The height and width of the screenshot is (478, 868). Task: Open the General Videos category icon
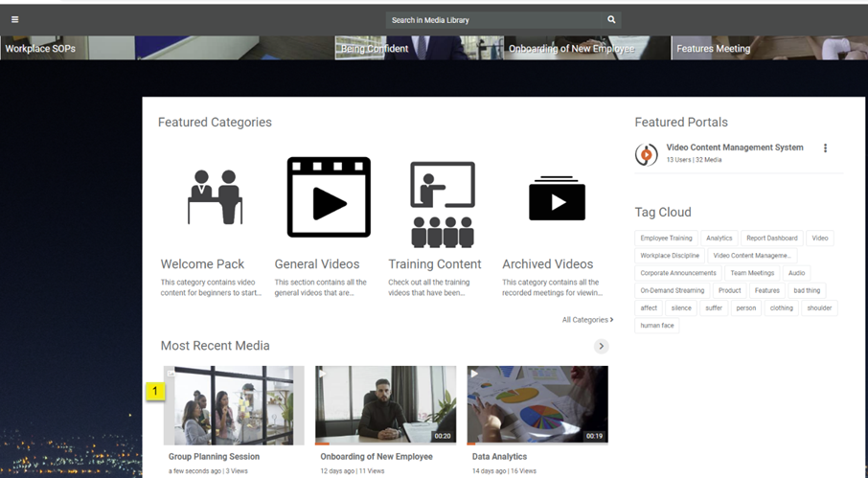[329, 197]
